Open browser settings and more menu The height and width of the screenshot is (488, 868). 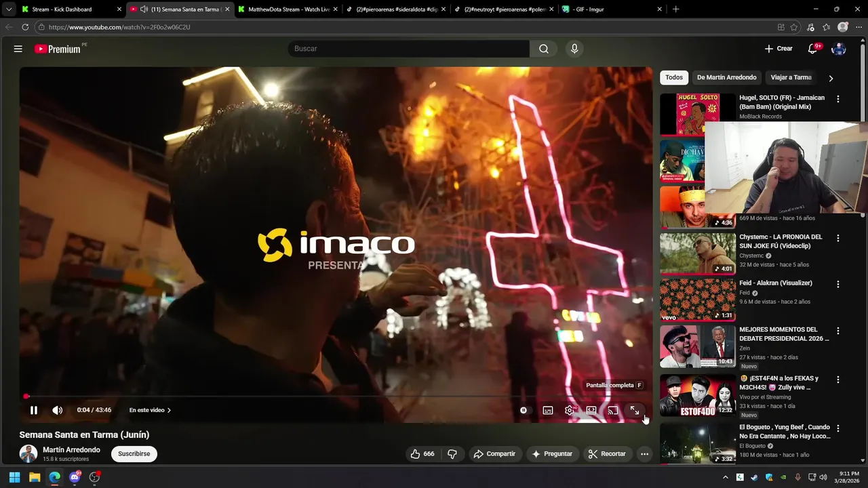(858, 27)
